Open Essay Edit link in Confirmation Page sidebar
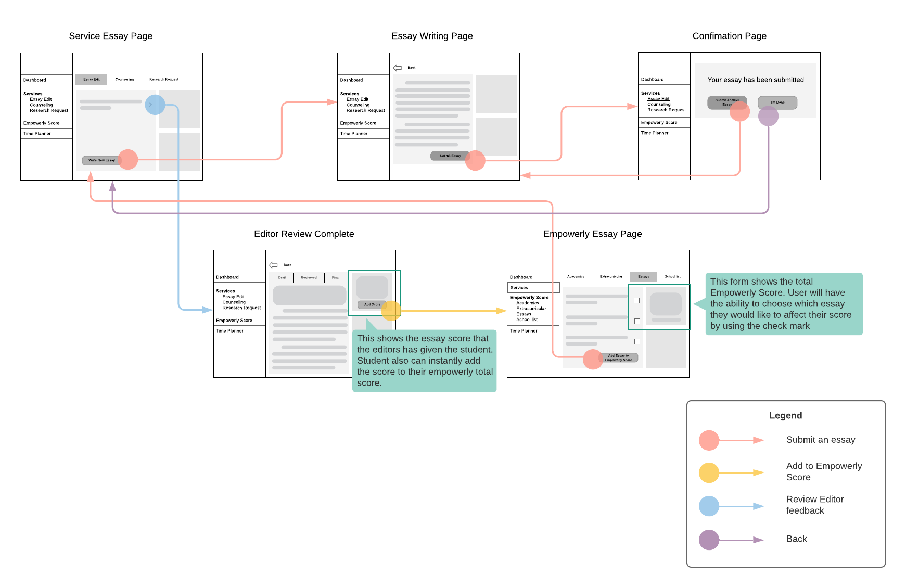Image resolution: width=906 pixels, height=588 pixels. coord(658,99)
